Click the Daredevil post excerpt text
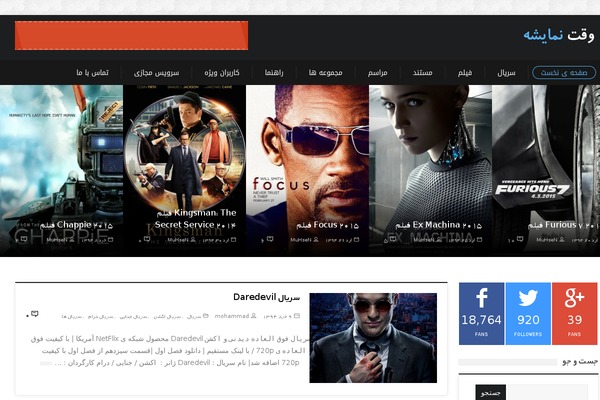Viewport: 600px width, 400px height. (x=169, y=351)
